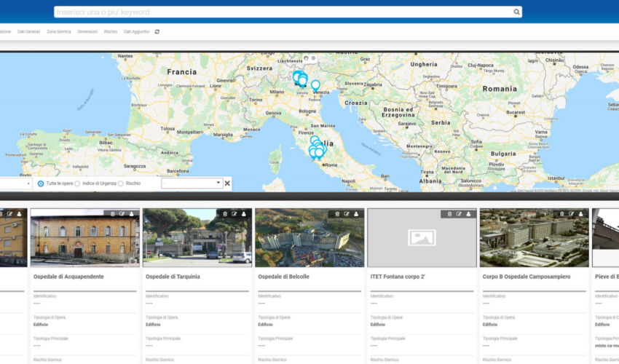Open the Zona Sismica filter menu
Viewport: 619px width, 364px height.
click(x=59, y=31)
